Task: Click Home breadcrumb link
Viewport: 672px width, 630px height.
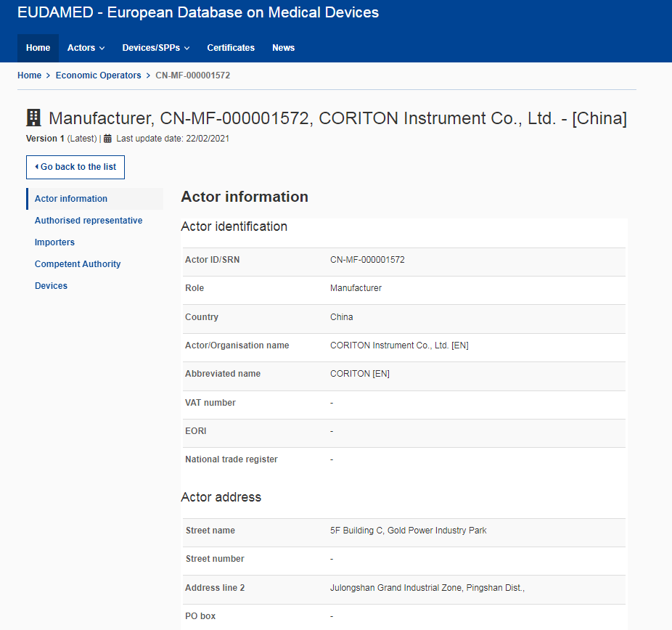Action: tap(30, 75)
